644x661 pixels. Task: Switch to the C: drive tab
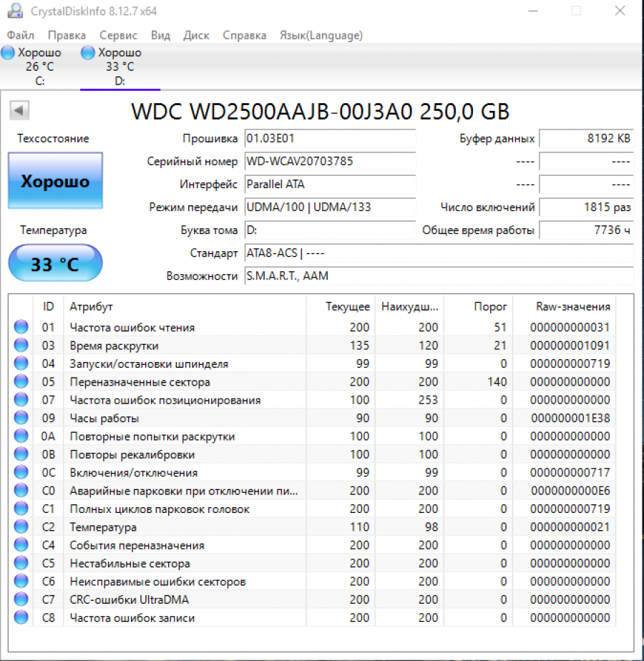[x=39, y=64]
